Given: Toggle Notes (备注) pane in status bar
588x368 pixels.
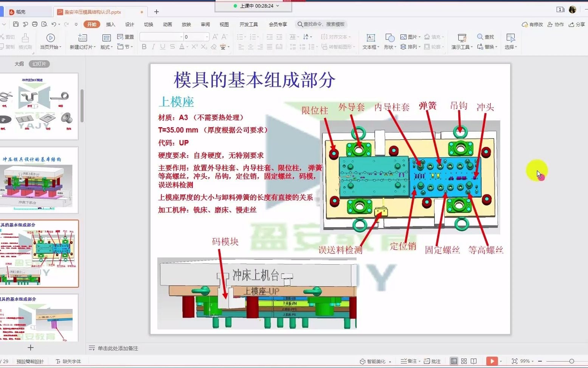Looking at the screenshot, I should (409, 361).
